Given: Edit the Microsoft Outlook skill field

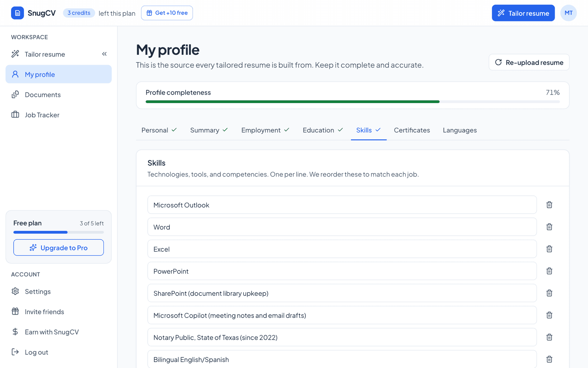Looking at the screenshot, I should tap(342, 205).
